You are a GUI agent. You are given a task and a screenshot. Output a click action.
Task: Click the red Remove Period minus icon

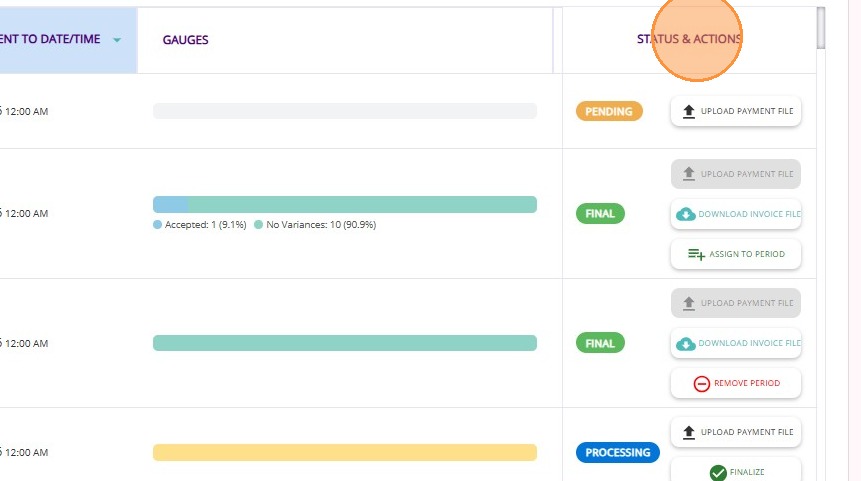point(701,384)
